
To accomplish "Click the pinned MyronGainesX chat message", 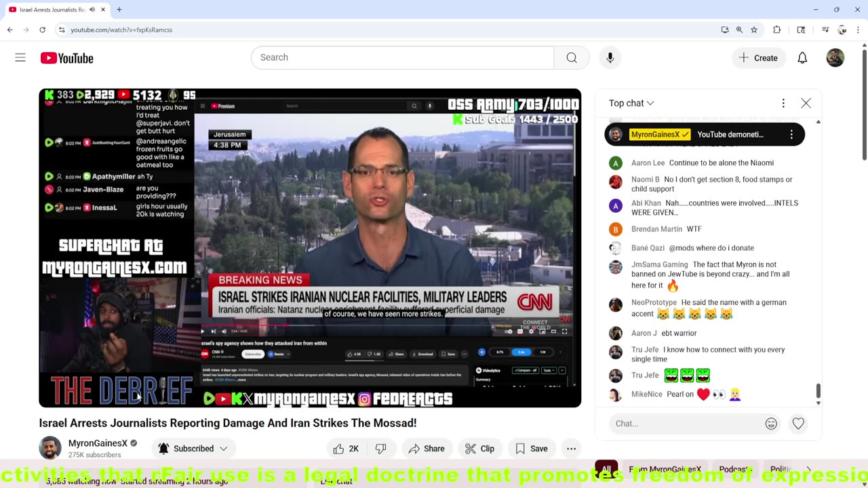I will (x=705, y=134).
